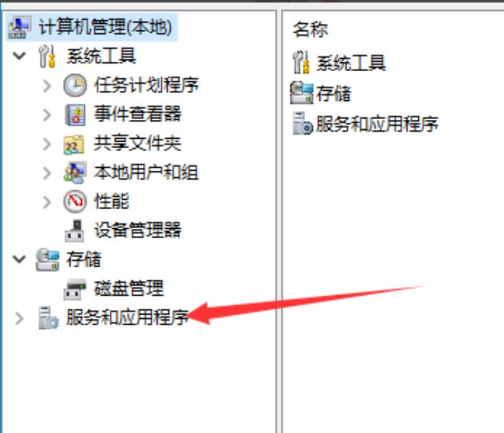Open 系统工具 in the right pane list

[x=352, y=62]
